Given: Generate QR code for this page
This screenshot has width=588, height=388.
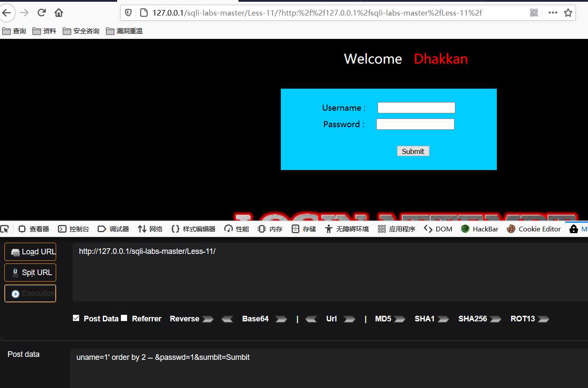Looking at the screenshot, I should [534, 13].
